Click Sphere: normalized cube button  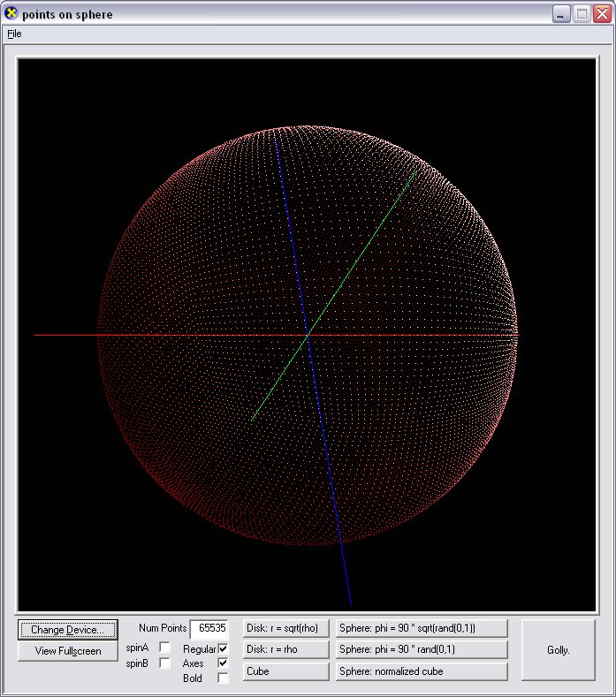pyautogui.click(x=422, y=671)
